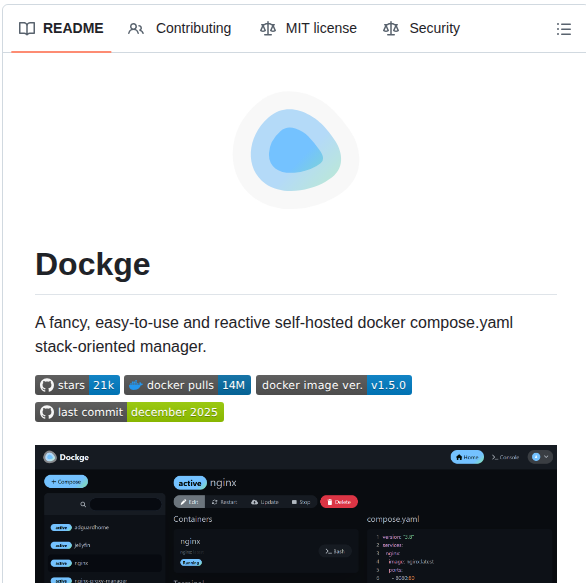Open the MIT license tab
This screenshot has height=583, width=586.
[x=308, y=28]
